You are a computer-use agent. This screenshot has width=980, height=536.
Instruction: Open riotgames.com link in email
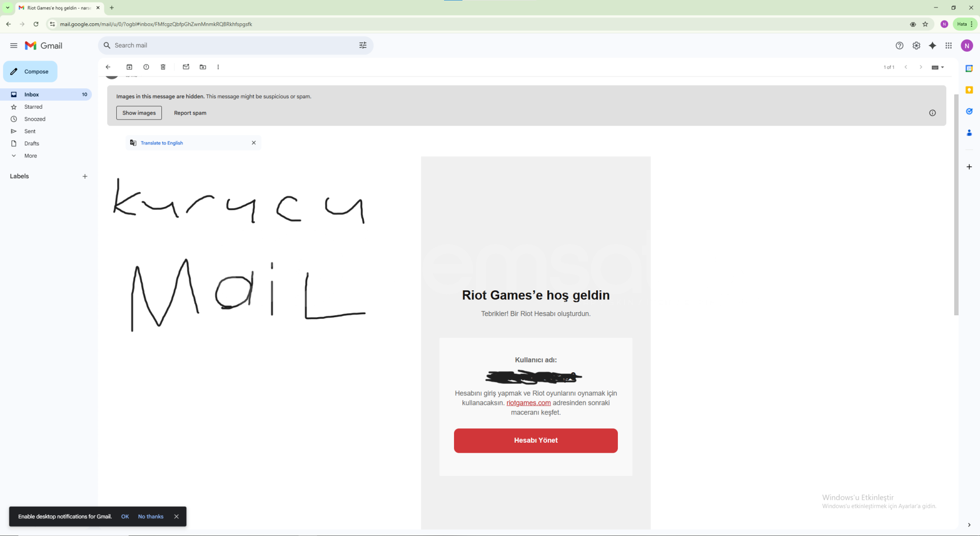[x=528, y=403]
